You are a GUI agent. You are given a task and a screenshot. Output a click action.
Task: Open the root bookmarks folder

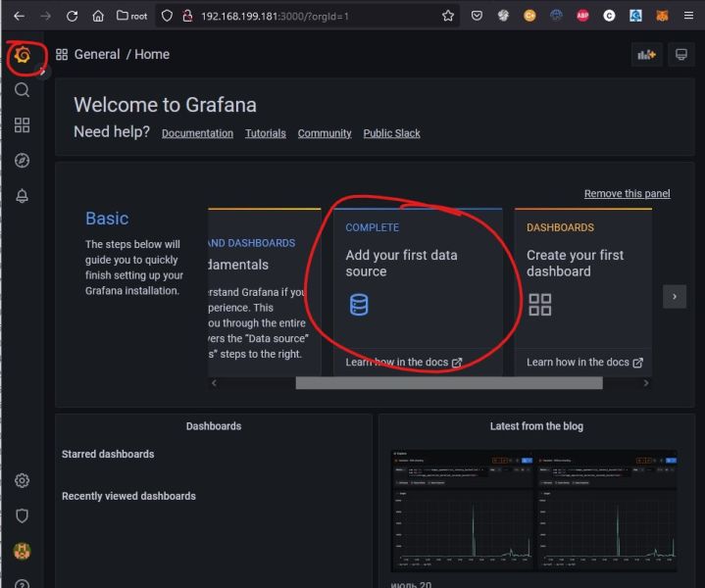(x=131, y=17)
